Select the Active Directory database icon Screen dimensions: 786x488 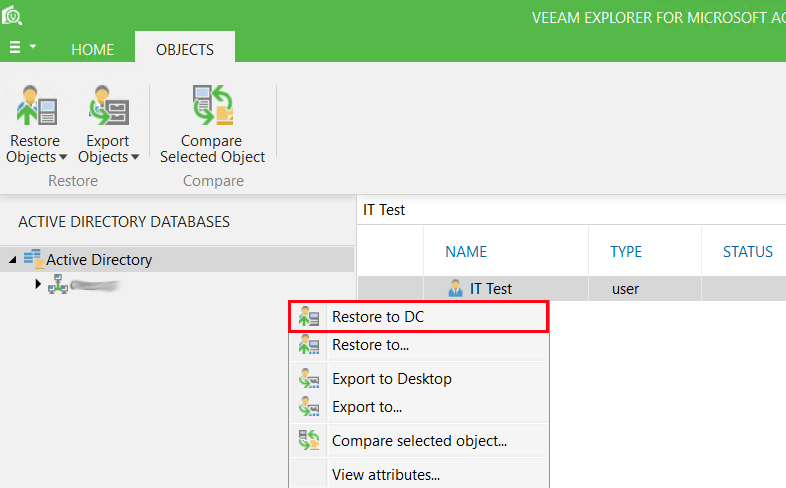pyautogui.click(x=34, y=259)
